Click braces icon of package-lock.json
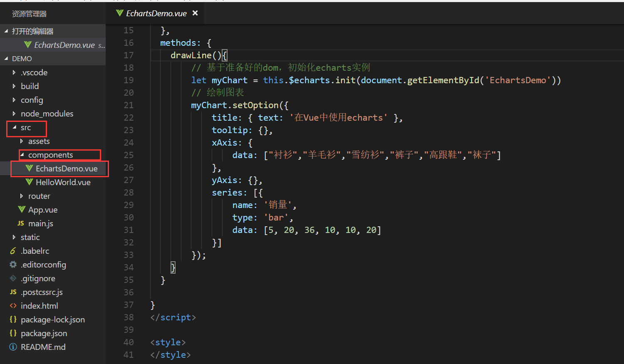The image size is (624, 364). (x=13, y=319)
